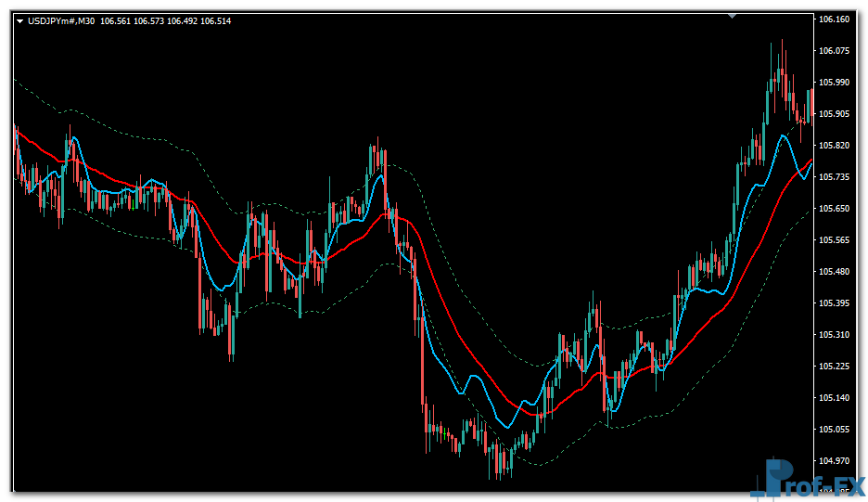
Task: Click the 105.055 price axis label
Action: click(836, 430)
